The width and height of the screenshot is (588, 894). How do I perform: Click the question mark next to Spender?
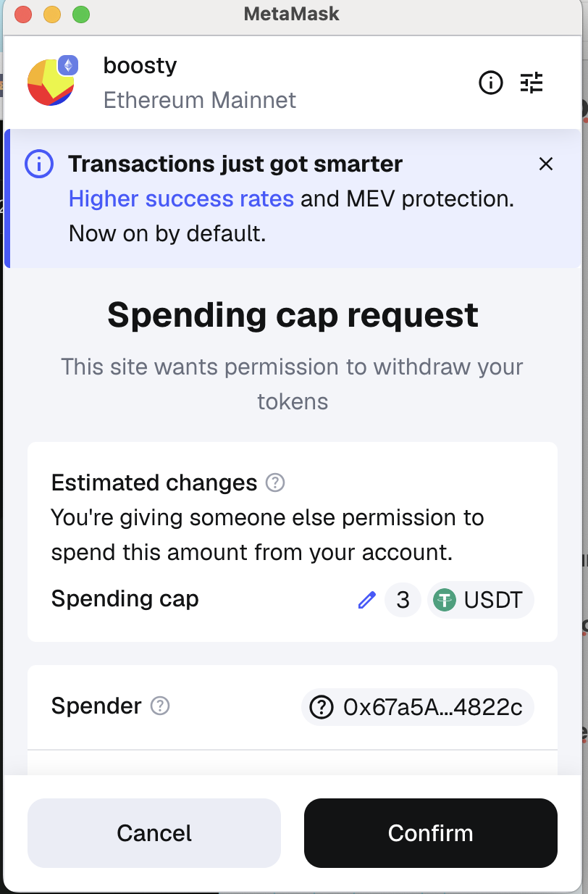point(161,706)
